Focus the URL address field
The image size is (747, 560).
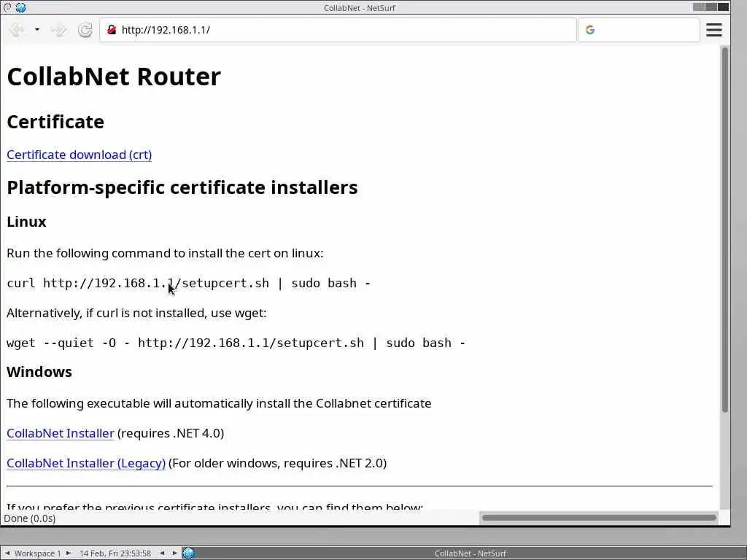click(338, 30)
